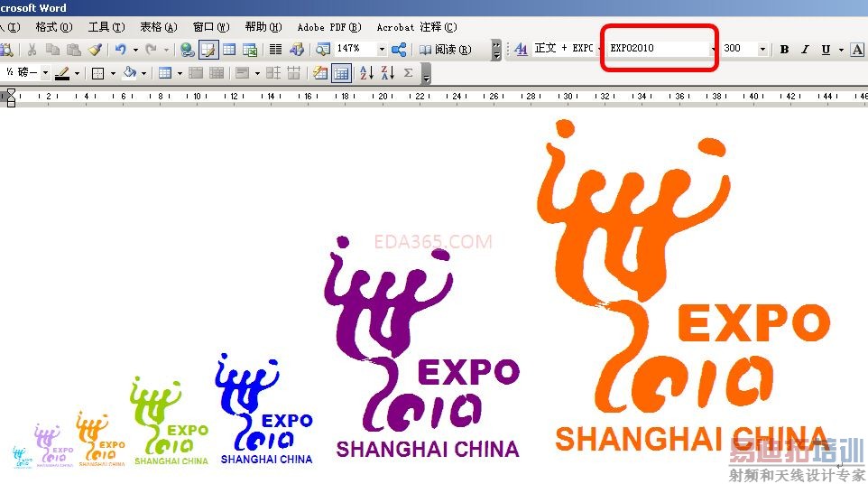
Task: Open the 正文 + EXPO style dropdown
Action: pyautogui.click(x=600, y=49)
